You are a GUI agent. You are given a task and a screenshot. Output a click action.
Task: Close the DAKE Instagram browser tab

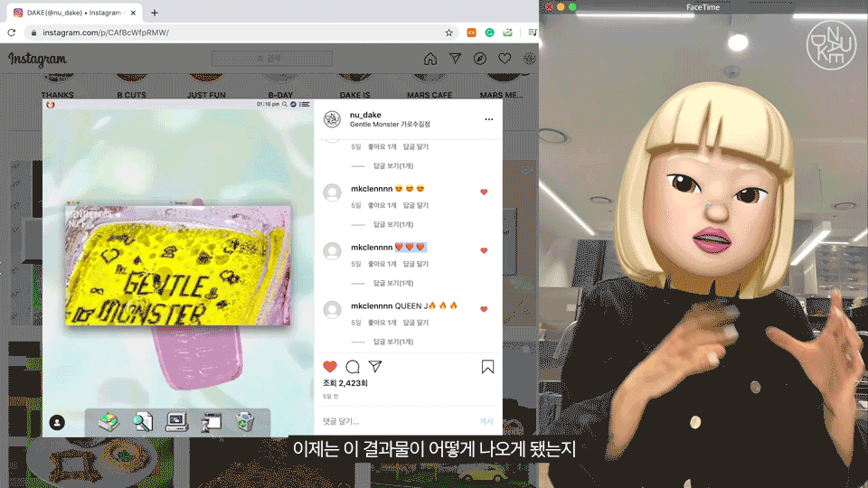(133, 13)
